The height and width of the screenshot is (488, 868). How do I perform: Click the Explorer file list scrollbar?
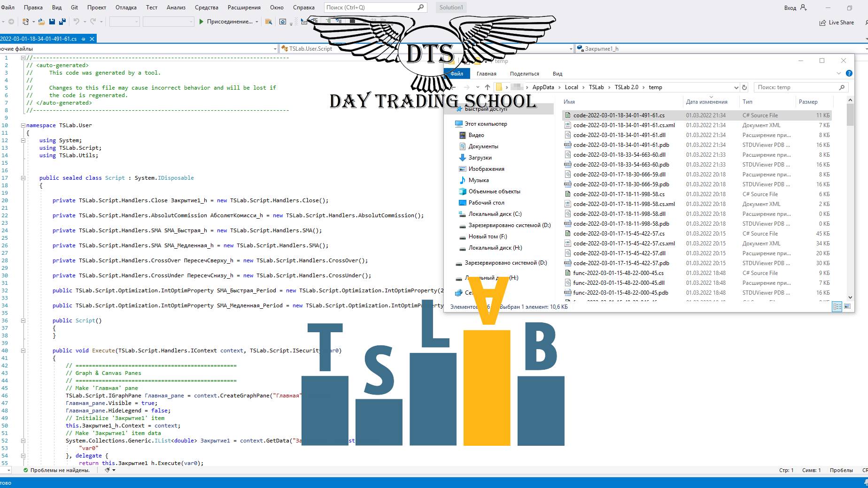click(850, 115)
